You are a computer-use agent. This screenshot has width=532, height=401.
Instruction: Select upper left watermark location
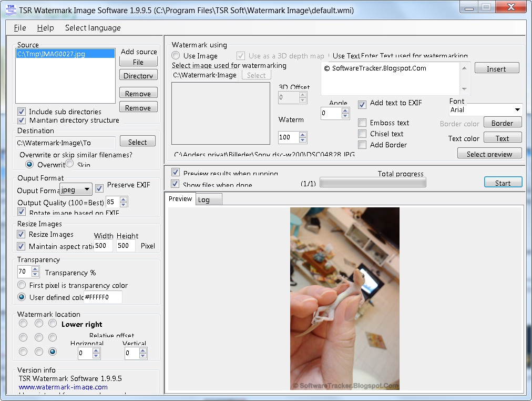click(23, 323)
